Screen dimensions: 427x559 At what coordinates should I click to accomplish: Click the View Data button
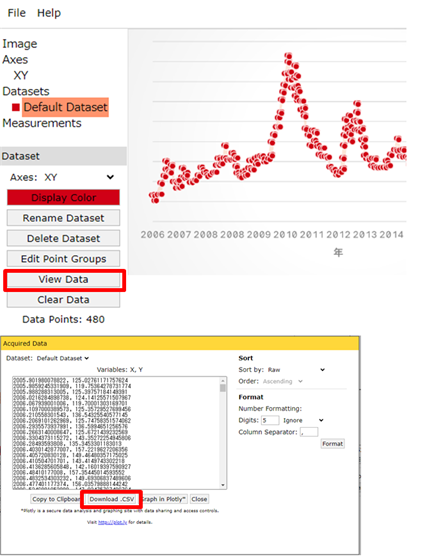(x=63, y=279)
